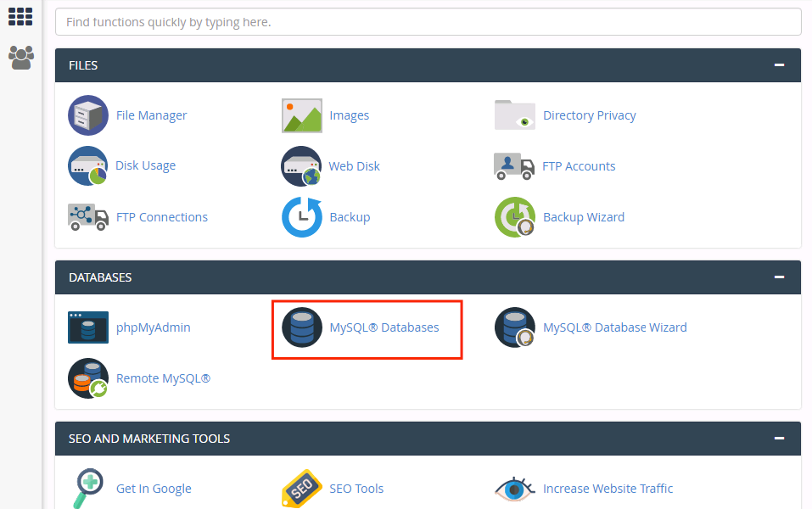812x509 pixels.
Task: Open the FTP Connections truck icon
Action: [88, 217]
